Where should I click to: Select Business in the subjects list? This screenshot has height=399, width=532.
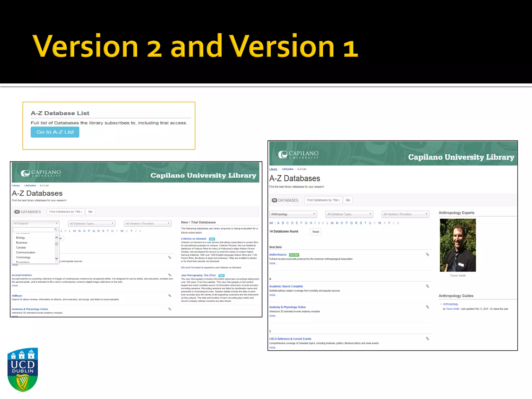[x=22, y=243]
